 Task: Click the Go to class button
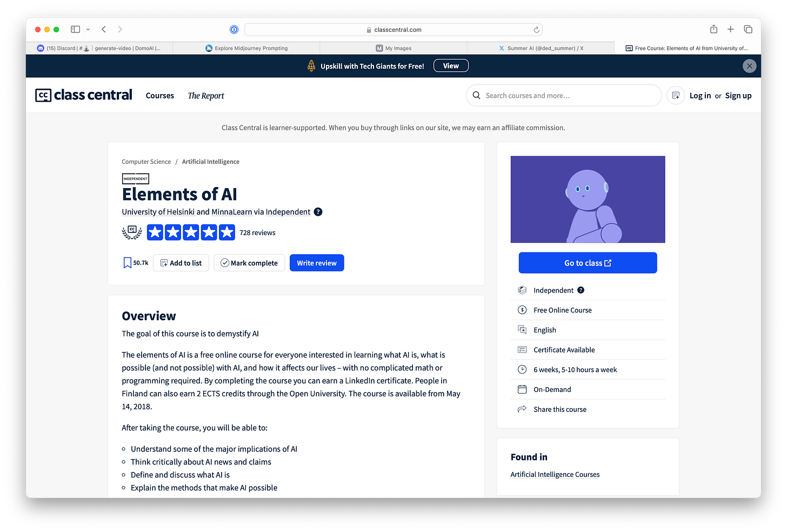tap(588, 263)
